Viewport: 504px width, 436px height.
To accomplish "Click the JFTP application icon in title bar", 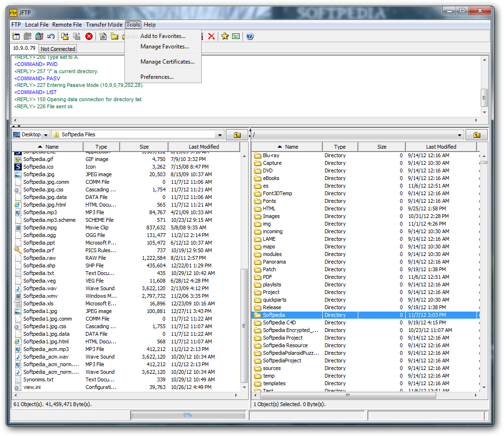I will click(x=13, y=13).
